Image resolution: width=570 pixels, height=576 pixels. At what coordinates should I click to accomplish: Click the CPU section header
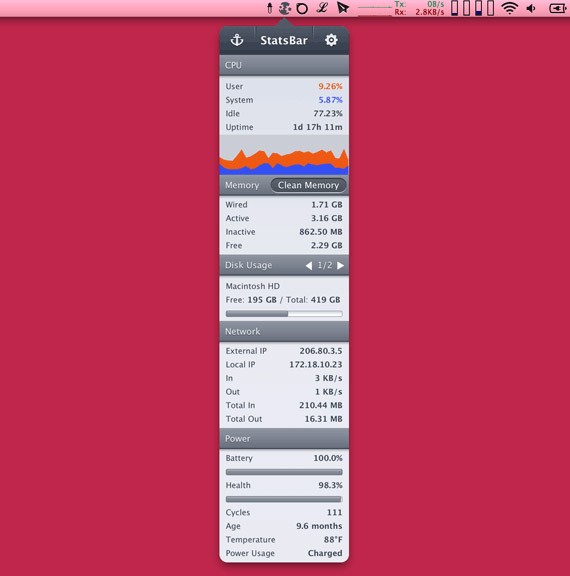click(284, 65)
